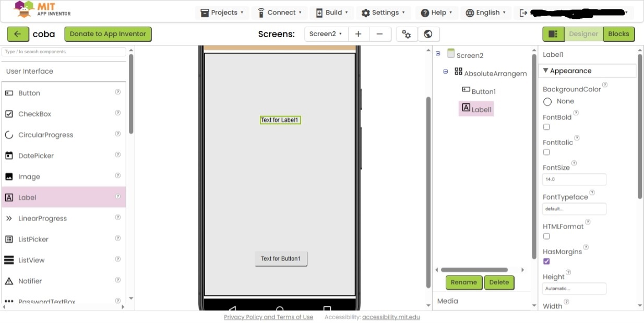Image resolution: width=644 pixels, height=323 pixels.
Task: Click Donate to App Inventor button
Action: click(108, 34)
